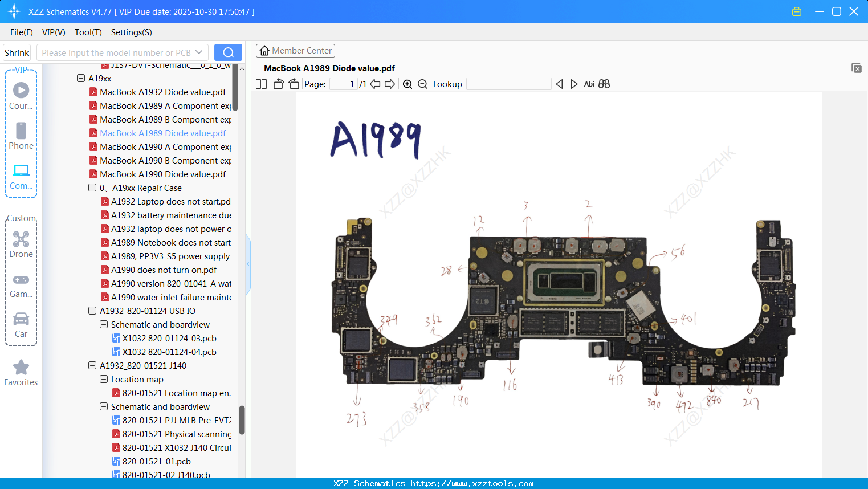
Task: Collapse the A1932_820-01521 J140 node
Action: coord(92,366)
